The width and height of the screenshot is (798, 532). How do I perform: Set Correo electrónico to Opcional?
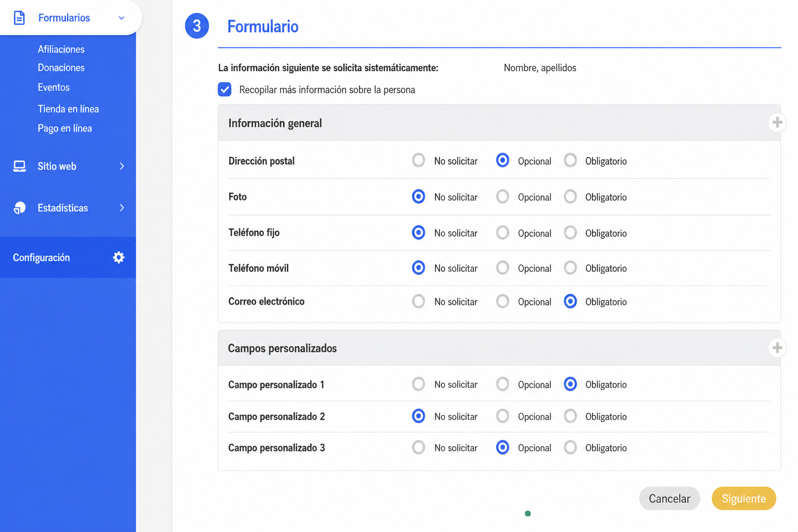pos(502,301)
